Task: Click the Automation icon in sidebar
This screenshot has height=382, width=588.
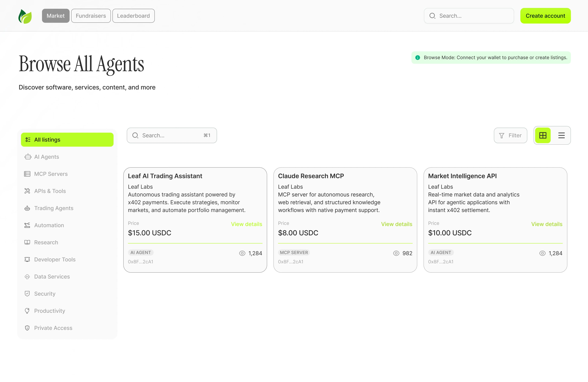Action: tap(27, 225)
